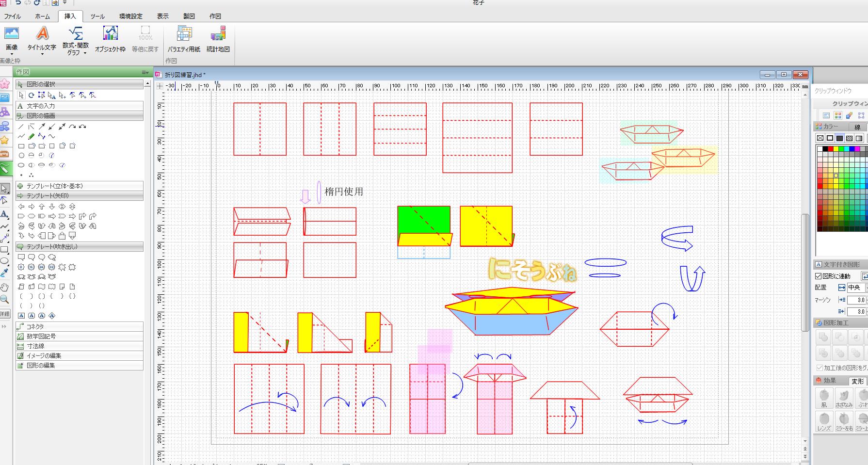Select the eyedropper tool in left toolbar

point(4,273)
